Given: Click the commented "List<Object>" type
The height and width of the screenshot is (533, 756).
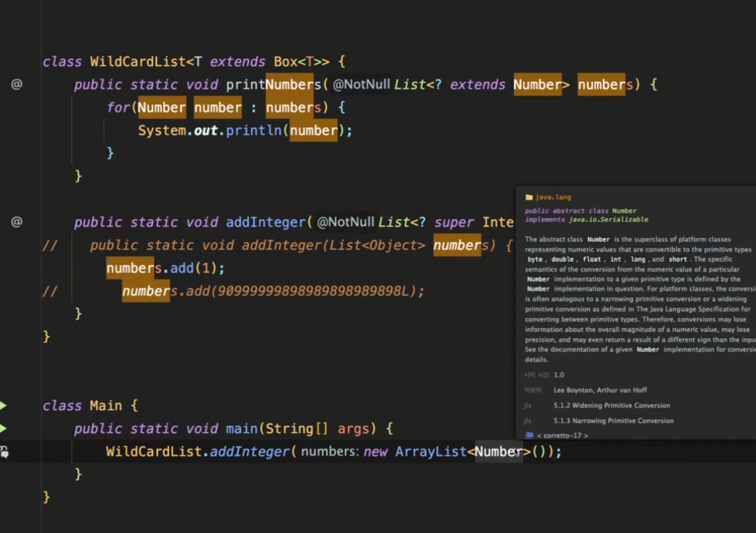Looking at the screenshot, I should pyautogui.click(x=377, y=246).
